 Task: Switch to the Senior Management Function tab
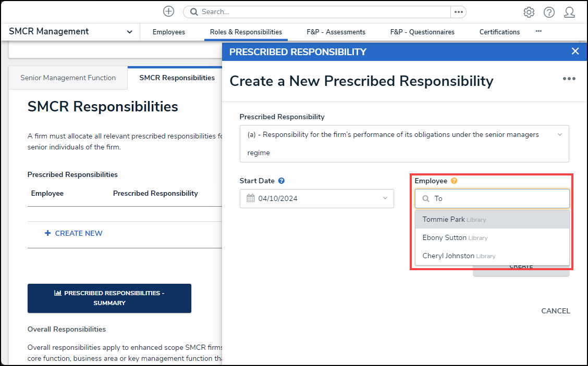pos(68,78)
